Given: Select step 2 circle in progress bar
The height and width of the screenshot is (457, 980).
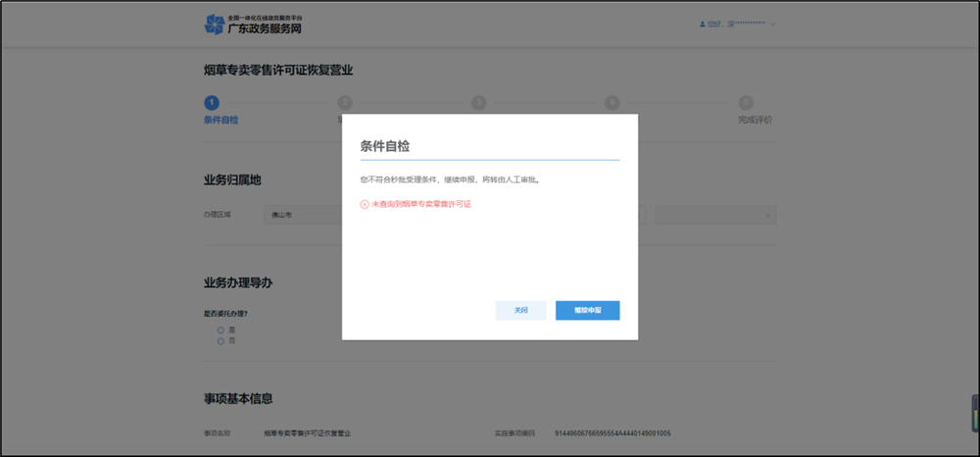Looking at the screenshot, I should [345, 103].
